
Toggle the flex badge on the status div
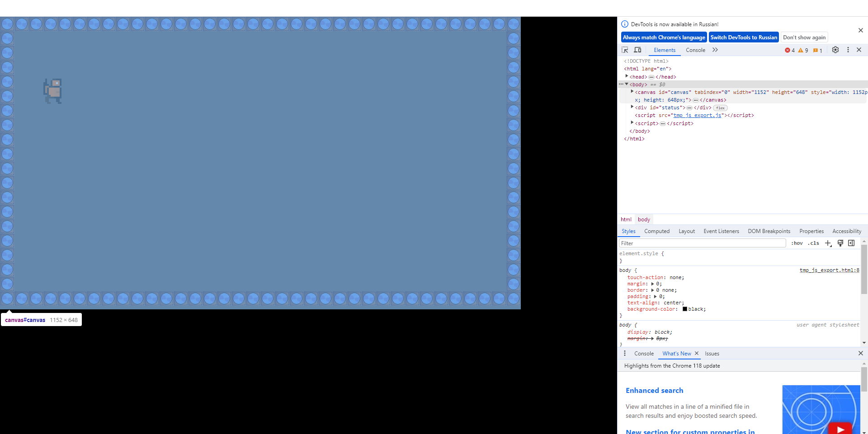pyautogui.click(x=721, y=108)
